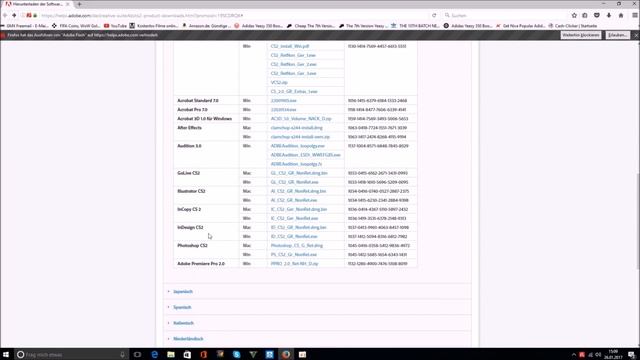
Task: Select the Herunterladen der Software browser tab
Action: (37, 4)
